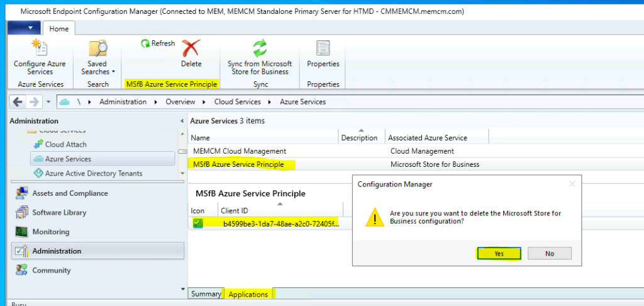
Task: Click the Icon column header
Action: click(203, 210)
